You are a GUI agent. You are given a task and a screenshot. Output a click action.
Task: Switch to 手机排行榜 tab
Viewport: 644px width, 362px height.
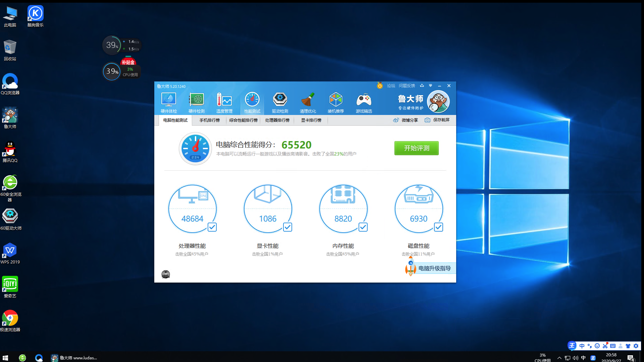coord(210,120)
